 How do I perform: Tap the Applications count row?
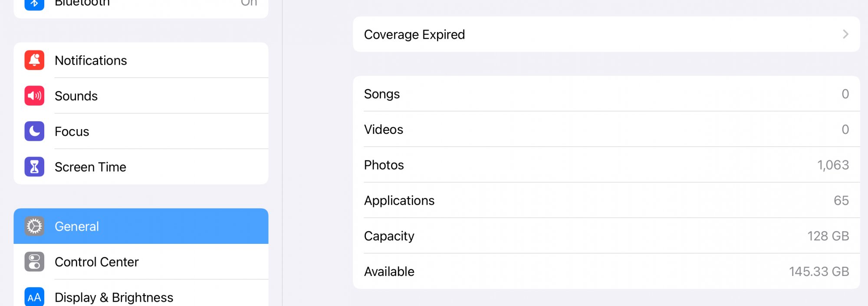[x=605, y=200]
